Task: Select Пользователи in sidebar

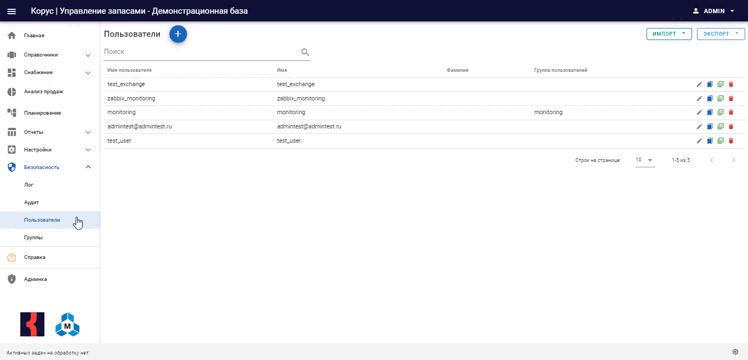Action: tap(50, 220)
